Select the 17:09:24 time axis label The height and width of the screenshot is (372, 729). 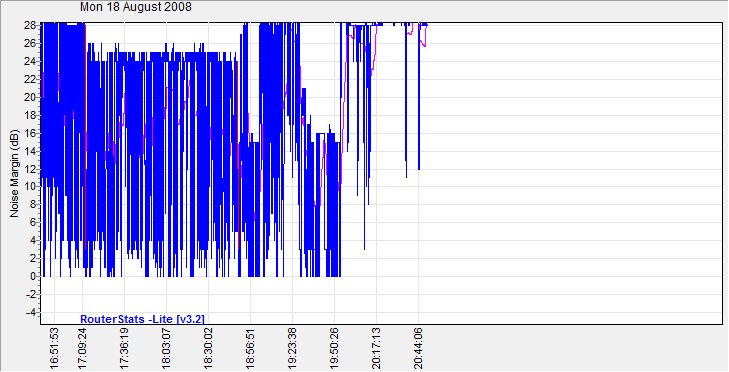(x=83, y=349)
